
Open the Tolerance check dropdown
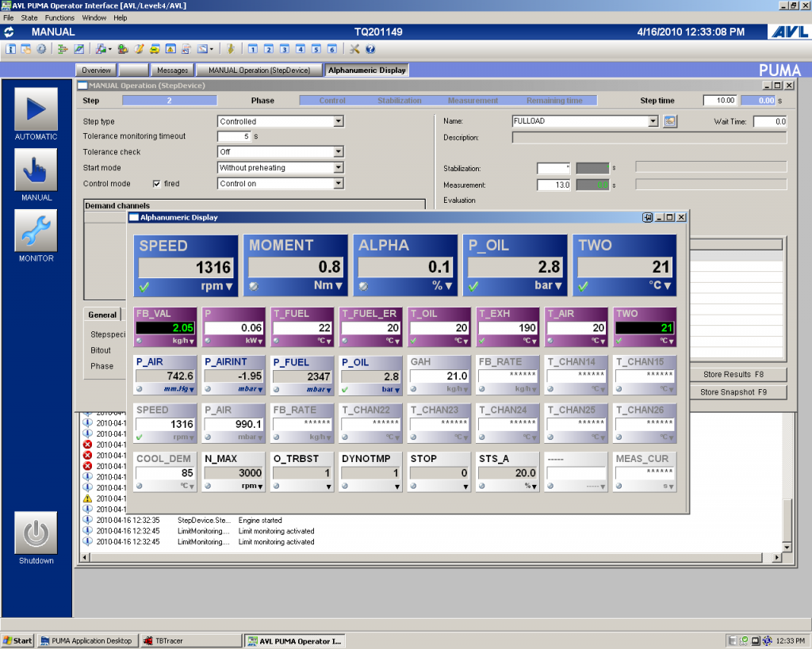338,151
